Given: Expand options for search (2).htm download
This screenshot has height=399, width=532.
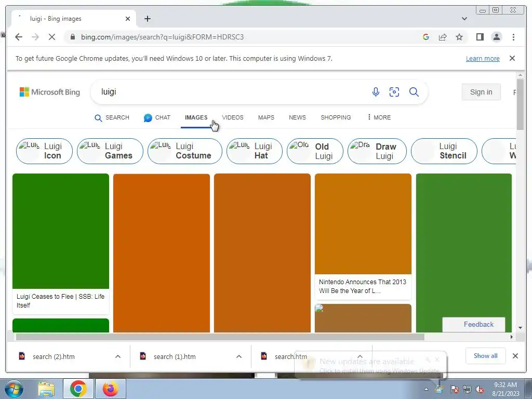Looking at the screenshot, I should pos(118,356).
